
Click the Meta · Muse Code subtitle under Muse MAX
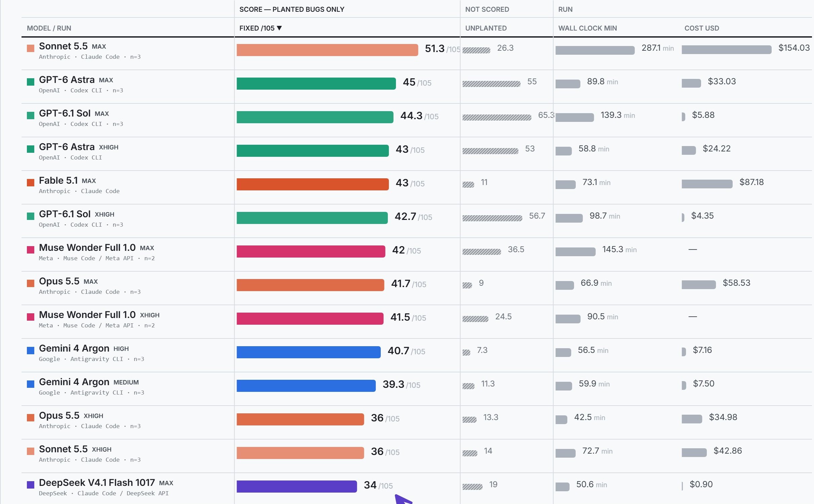tap(97, 258)
